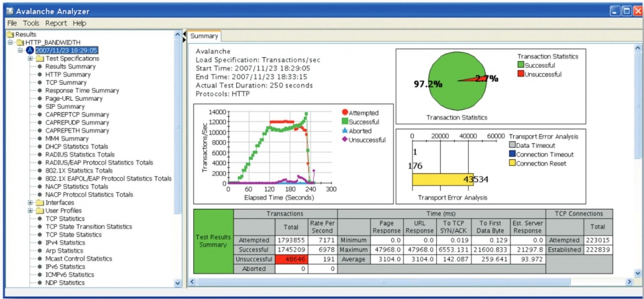Click the Avalanche Analyzer title bar icon
This screenshot has height=299, width=644.
coord(10,11)
